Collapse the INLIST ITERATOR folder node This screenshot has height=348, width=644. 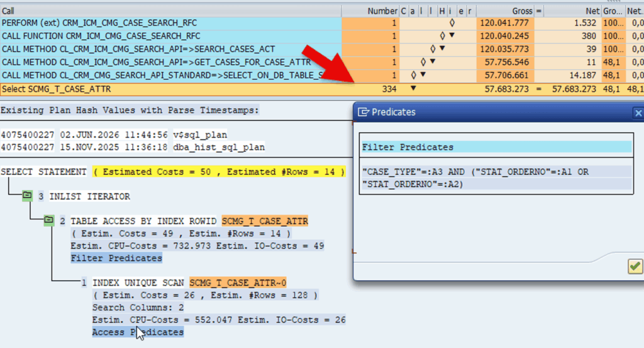click(x=27, y=196)
